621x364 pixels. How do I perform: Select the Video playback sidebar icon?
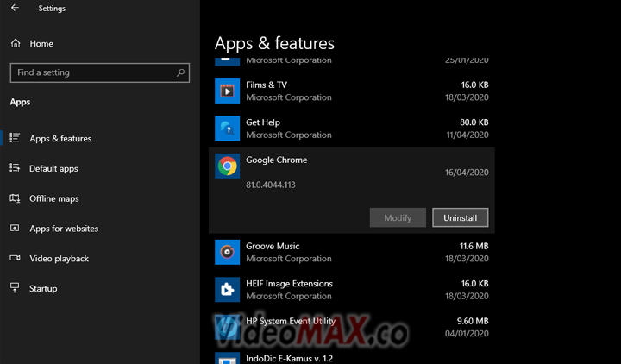[15, 258]
